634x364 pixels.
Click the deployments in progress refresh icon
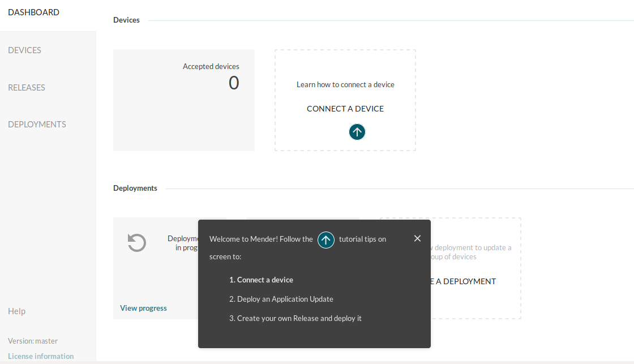(136, 243)
